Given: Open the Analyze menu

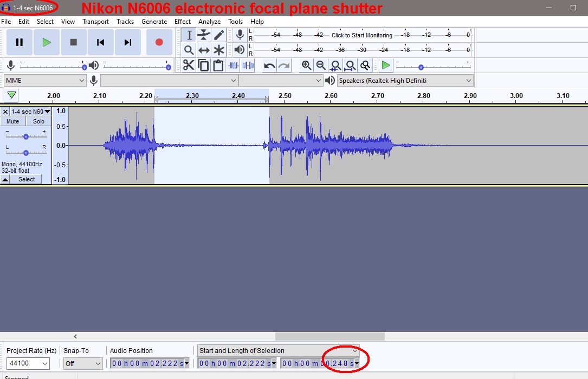Looking at the screenshot, I should [210, 22].
